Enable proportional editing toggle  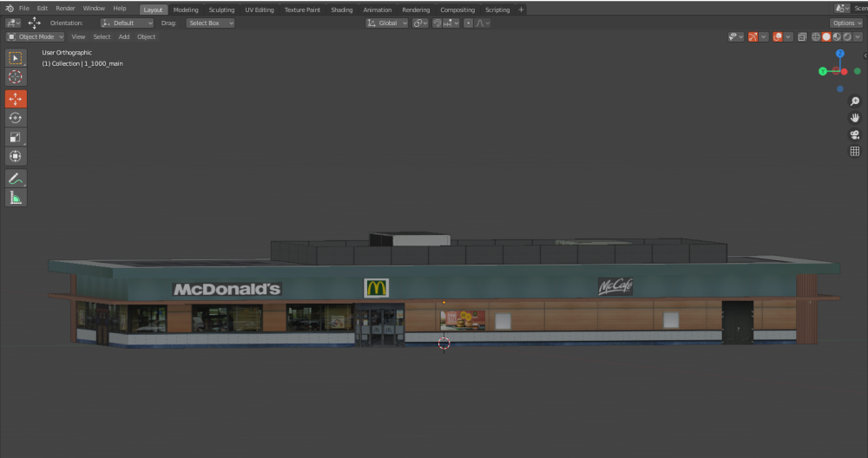click(x=469, y=23)
